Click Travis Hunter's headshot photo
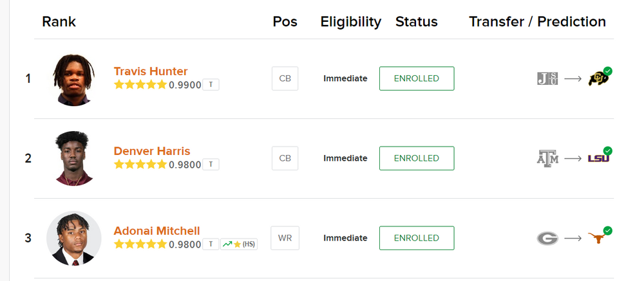 74,79
